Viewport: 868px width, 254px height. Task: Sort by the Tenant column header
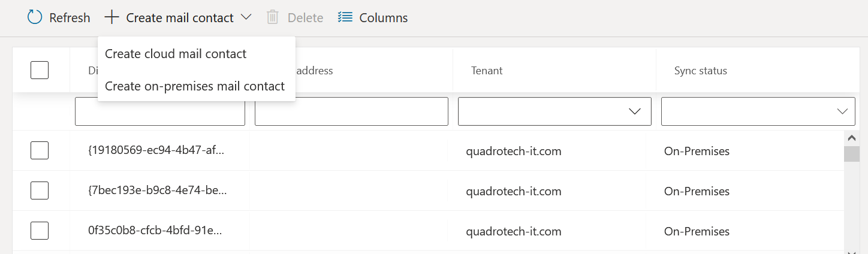[487, 71]
